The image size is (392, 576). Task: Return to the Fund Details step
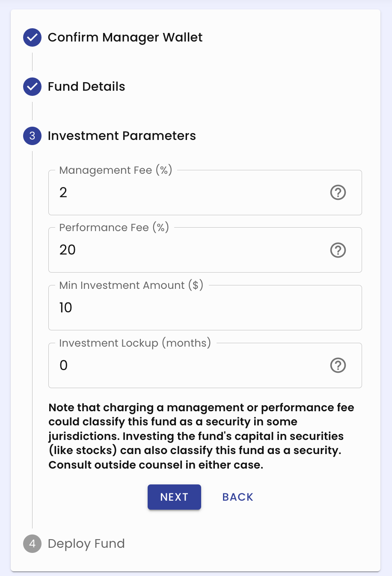pos(86,87)
